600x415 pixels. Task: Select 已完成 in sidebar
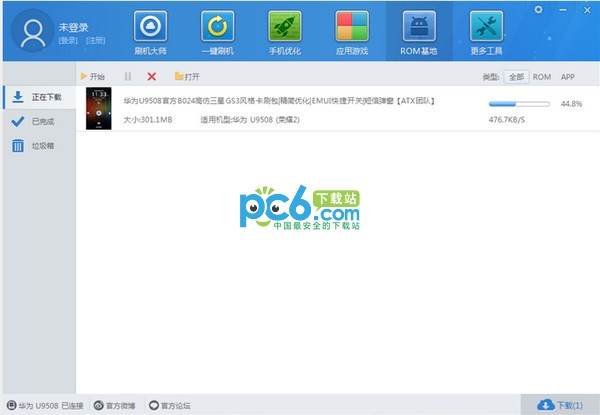39,122
